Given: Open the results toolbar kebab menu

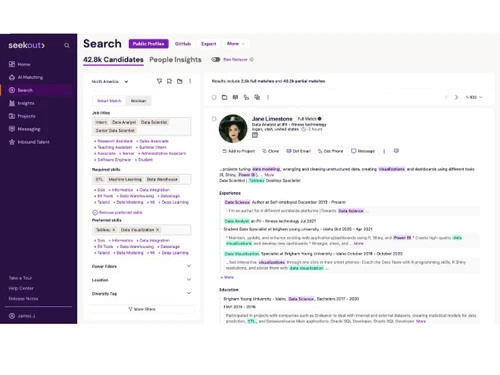Looking at the screenshot, I should coord(268,97).
